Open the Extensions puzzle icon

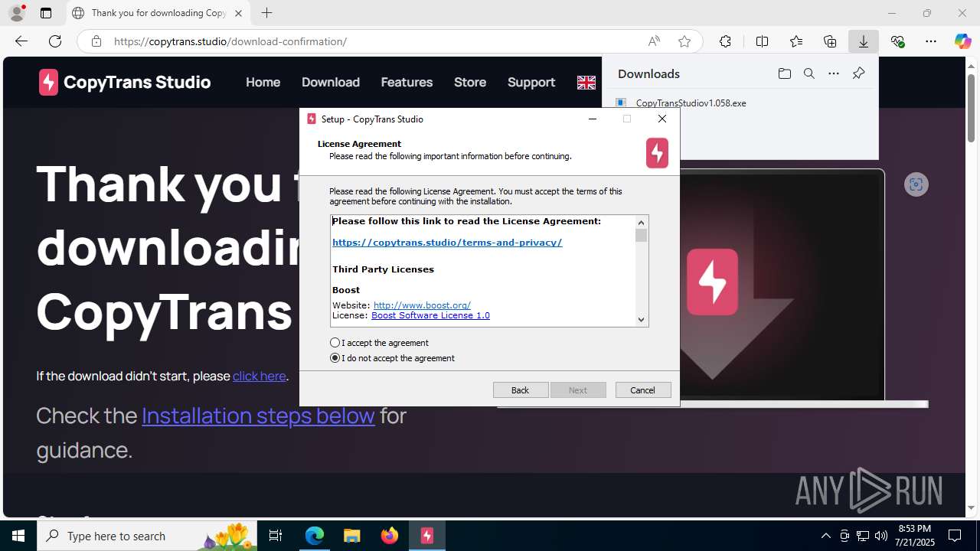(725, 41)
